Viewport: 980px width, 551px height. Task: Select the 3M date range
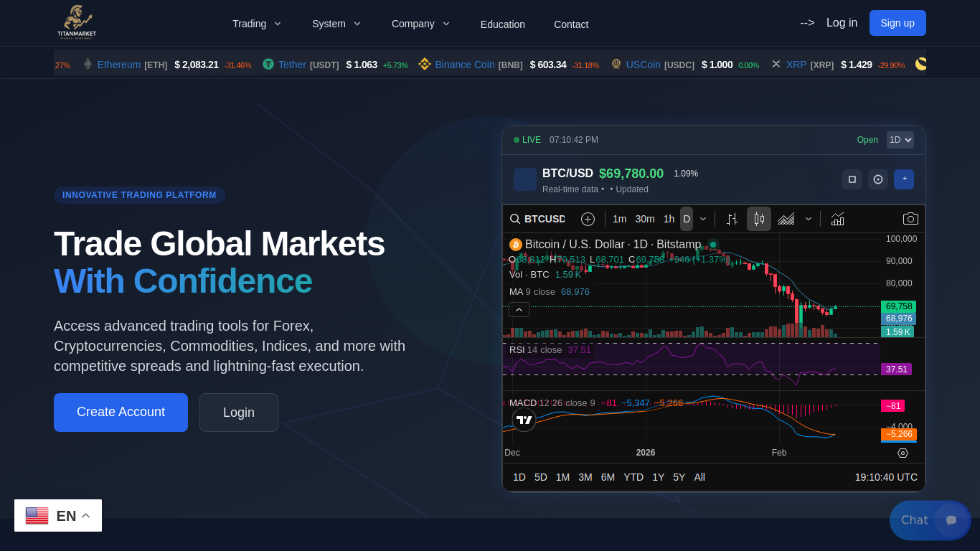coord(585,477)
